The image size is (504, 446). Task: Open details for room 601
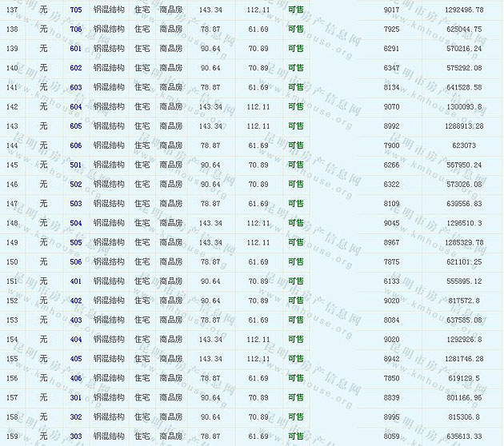click(x=76, y=48)
